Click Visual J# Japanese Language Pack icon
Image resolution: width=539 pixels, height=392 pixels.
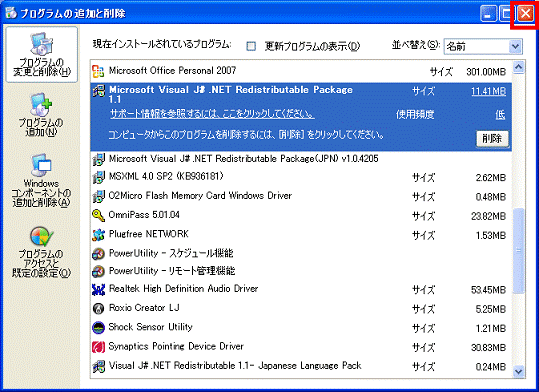click(99, 366)
